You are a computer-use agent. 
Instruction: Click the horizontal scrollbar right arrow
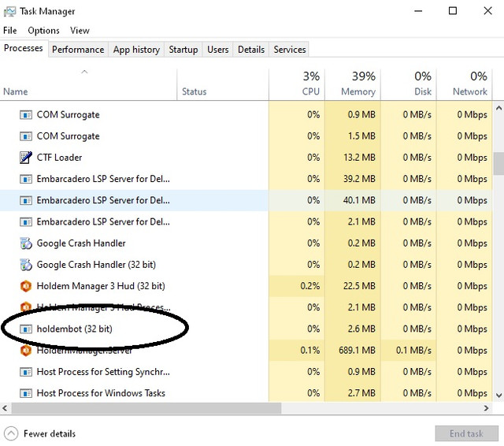[x=487, y=408]
